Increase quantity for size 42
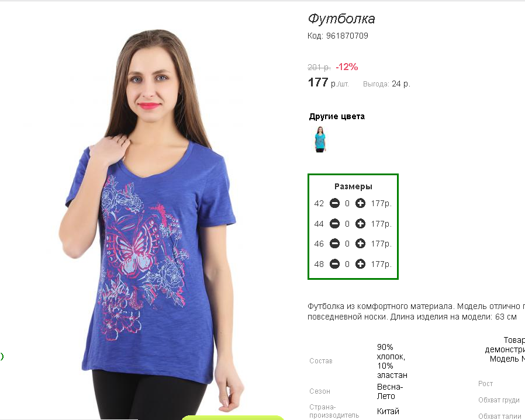This screenshot has height=420, width=525. [360, 203]
